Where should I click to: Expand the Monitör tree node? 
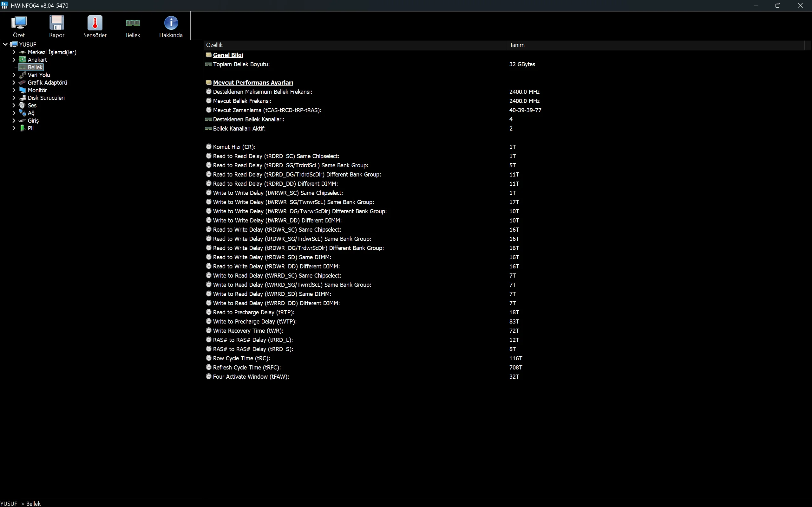(x=14, y=90)
